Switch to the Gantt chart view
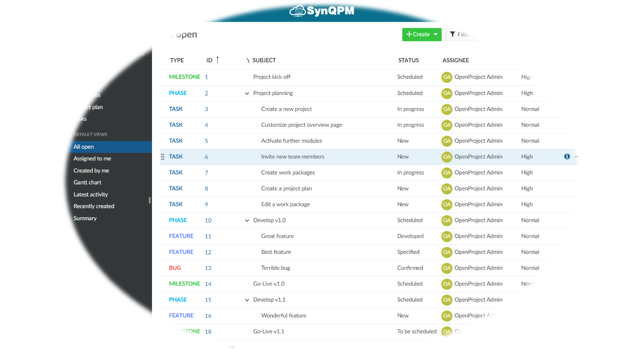The height and width of the screenshot is (362, 644). point(88,183)
